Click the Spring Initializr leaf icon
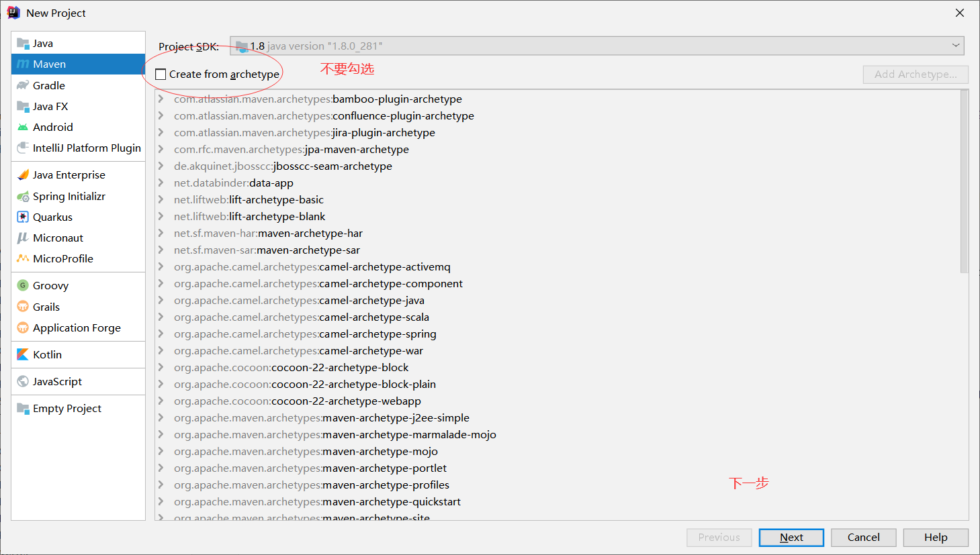 (x=23, y=196)
